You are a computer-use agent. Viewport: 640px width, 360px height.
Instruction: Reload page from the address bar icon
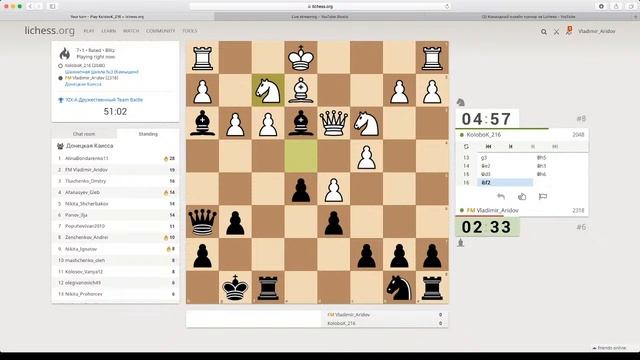[x=447, y=7]
